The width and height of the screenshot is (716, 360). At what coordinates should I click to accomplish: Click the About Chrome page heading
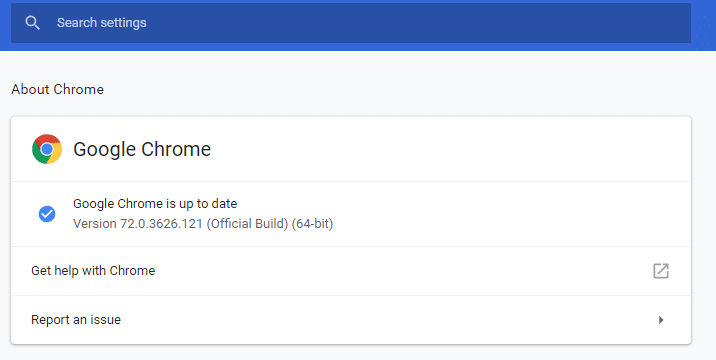click(x=58, y=89)
